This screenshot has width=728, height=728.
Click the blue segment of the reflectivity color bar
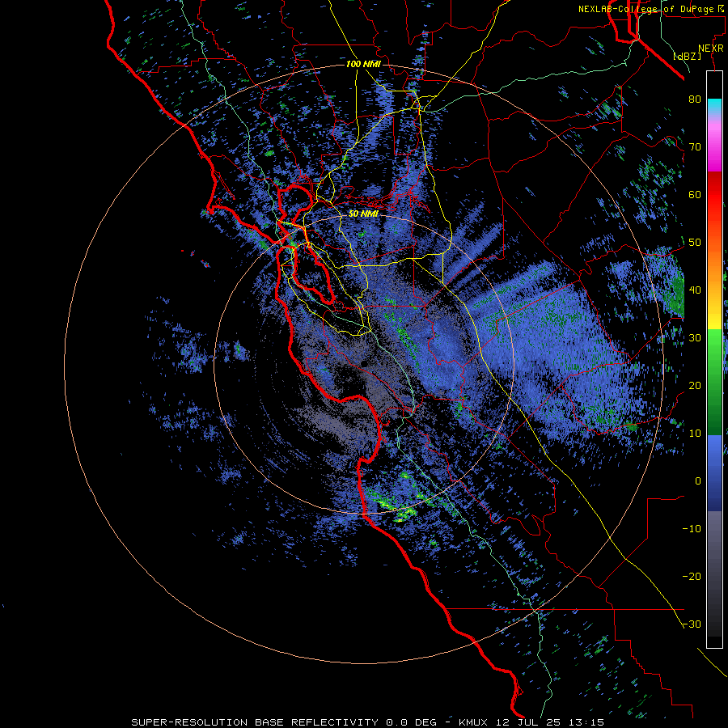(714, 473)
